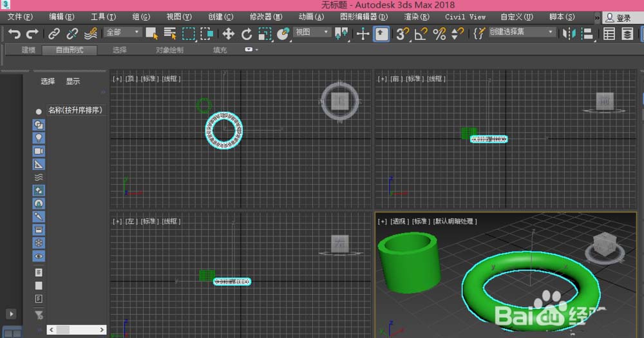This screenshot has height=338, width=644.
Task: Click the rectangular selection region icon
Action: tap(188, 33)
